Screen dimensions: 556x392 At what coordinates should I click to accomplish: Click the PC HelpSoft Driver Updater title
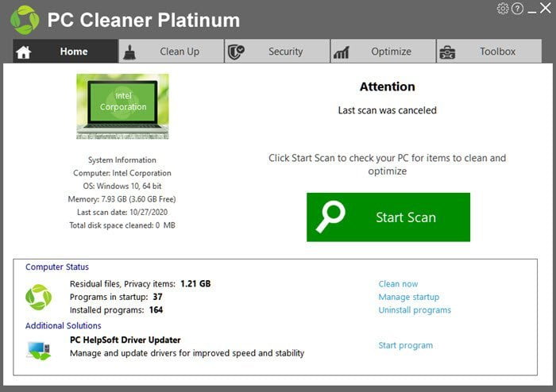(125, 340)
